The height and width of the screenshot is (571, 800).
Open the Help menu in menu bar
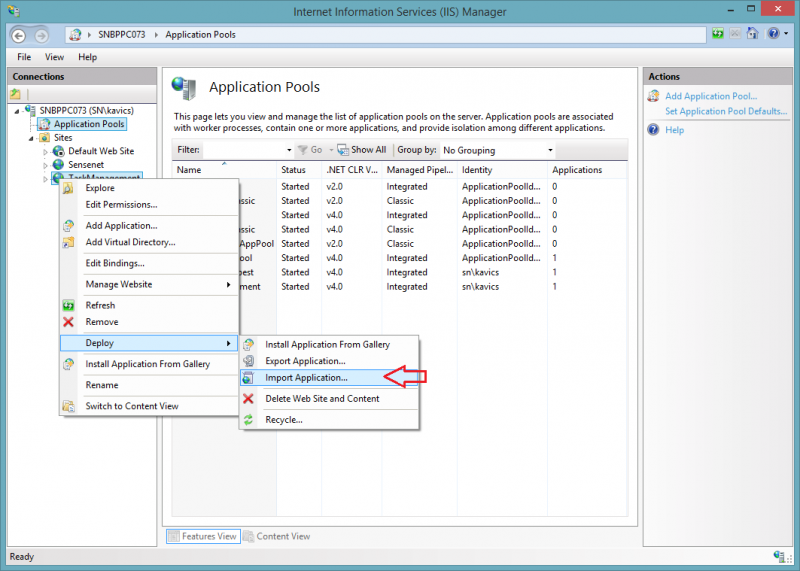pyautogui.click(x=87, y=57)
